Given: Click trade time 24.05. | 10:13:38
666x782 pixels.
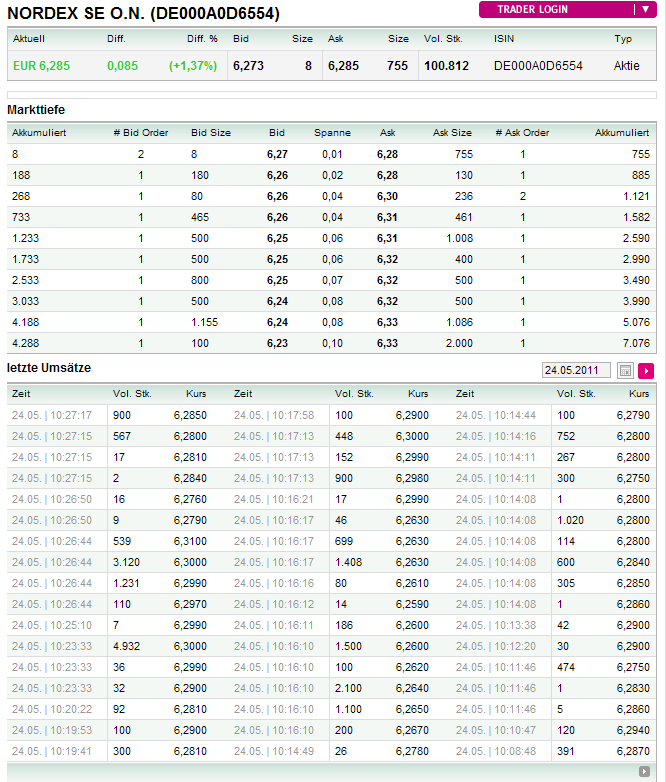Looking at the screenshot, I should (496, 625).
